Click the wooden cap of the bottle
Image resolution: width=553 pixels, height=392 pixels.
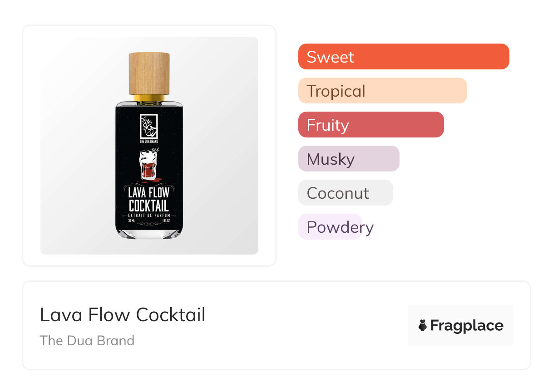(149, 73)
